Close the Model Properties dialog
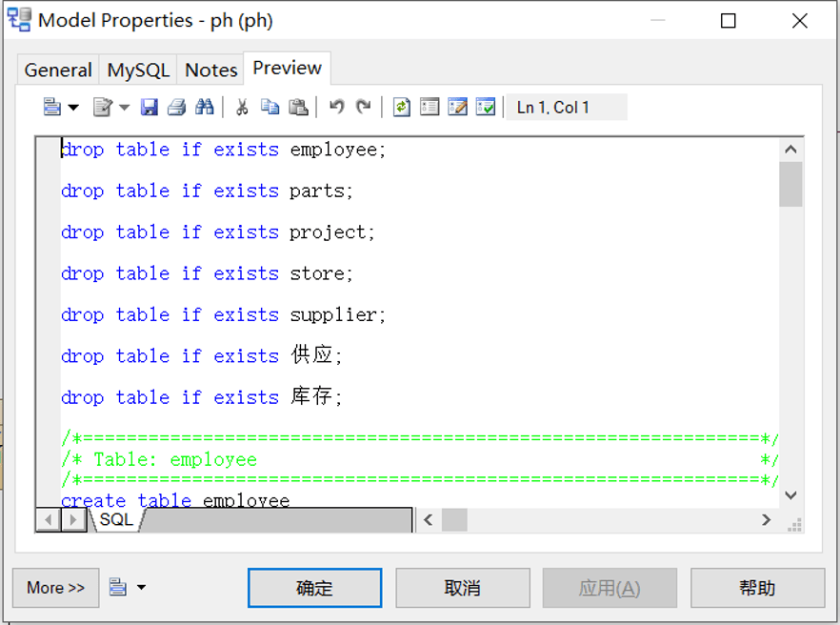The width and height of the screenshot is (840, 625). pos(800,21)
